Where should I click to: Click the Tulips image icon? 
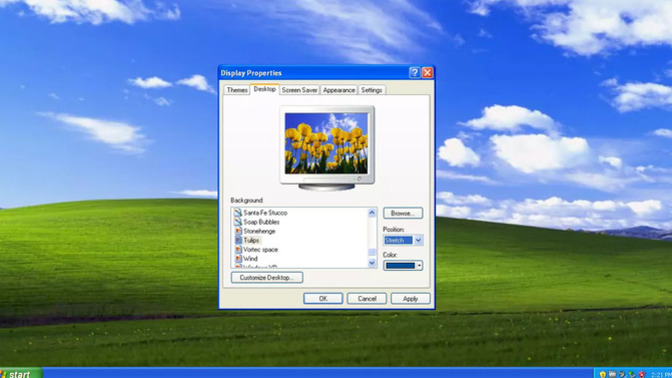[x=238, y=240]
